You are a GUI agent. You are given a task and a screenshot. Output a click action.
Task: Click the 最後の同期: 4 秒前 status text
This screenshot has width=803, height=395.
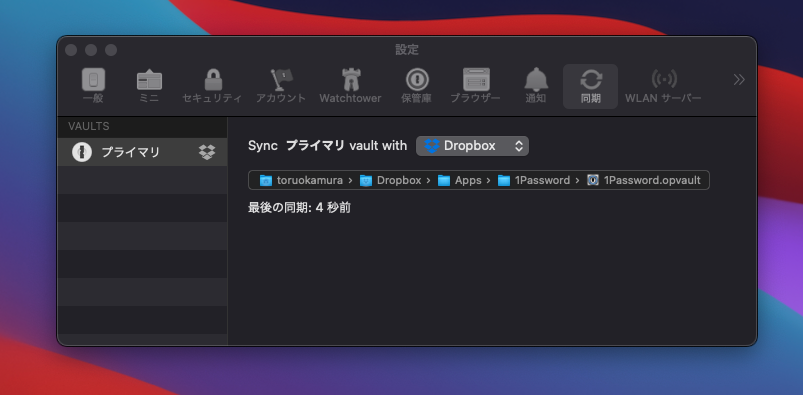pos(300,208)
